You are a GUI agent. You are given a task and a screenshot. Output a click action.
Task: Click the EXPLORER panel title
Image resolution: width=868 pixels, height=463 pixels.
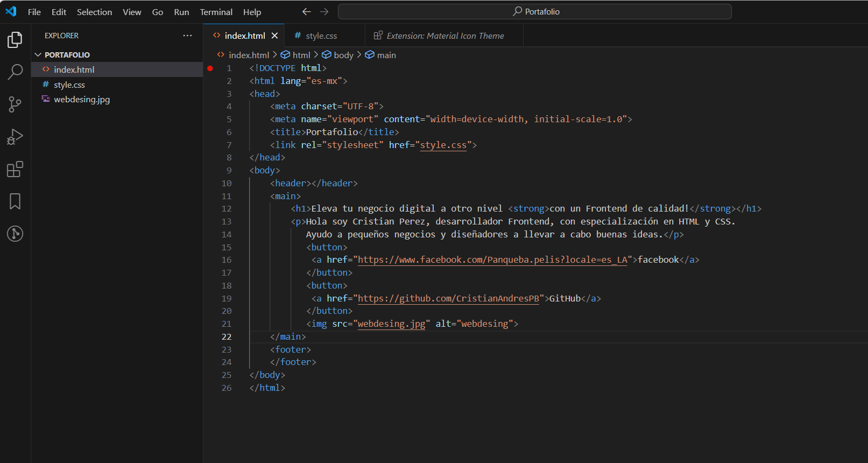point(61,36)
